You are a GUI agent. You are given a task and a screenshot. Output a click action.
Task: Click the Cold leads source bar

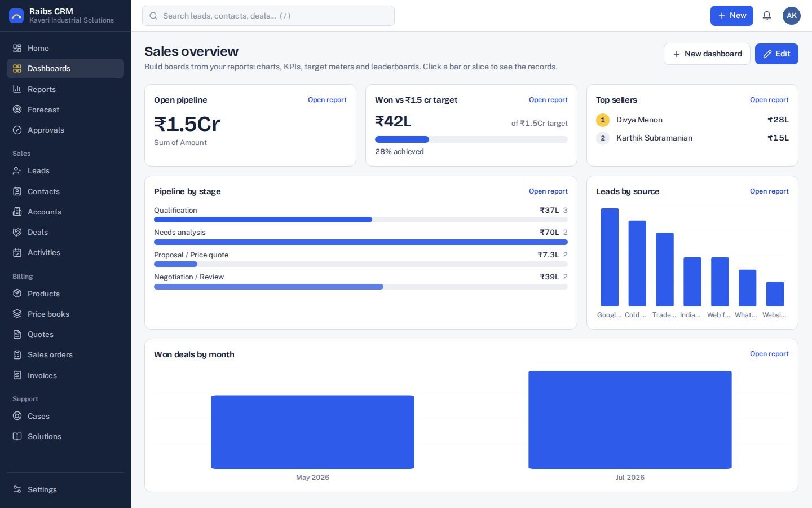[637, 264]
